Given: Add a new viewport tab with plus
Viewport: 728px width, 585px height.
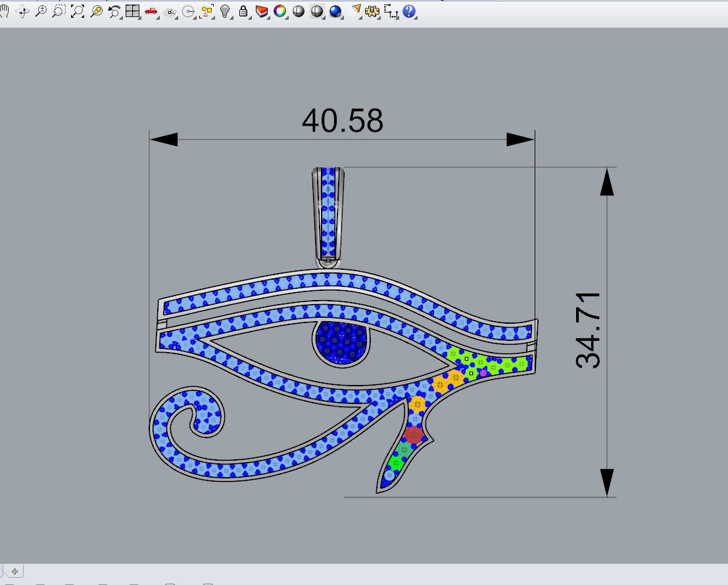Looking at the screenshot, I should [x=15, y=572].
